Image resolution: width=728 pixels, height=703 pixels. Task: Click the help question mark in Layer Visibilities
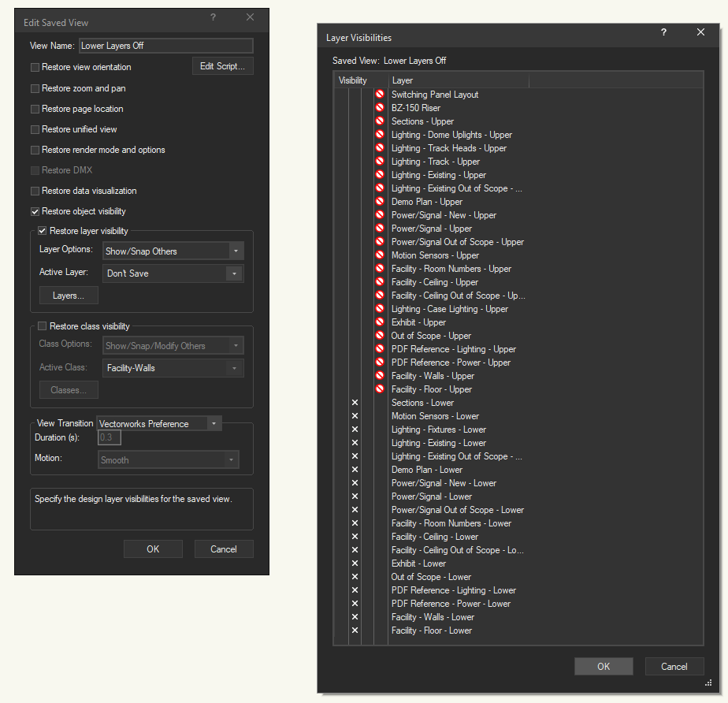663,33
